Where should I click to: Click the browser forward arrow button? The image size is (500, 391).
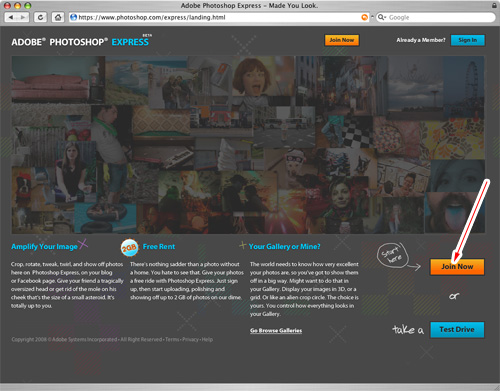point(23,17)
